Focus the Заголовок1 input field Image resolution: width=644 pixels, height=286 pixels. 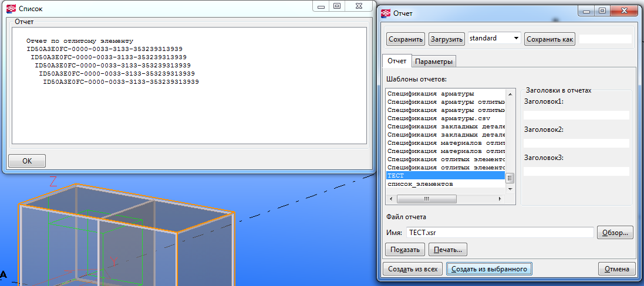[x=576, y=115]
